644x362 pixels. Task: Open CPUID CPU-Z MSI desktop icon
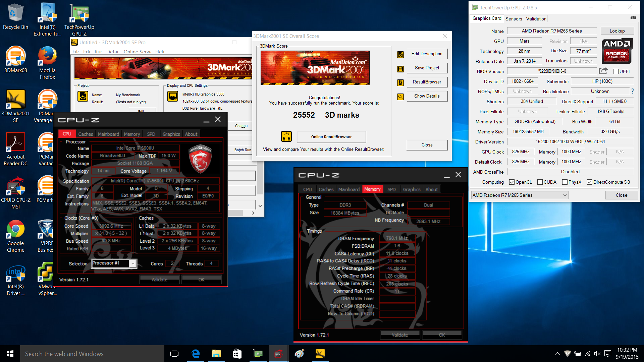15,193
